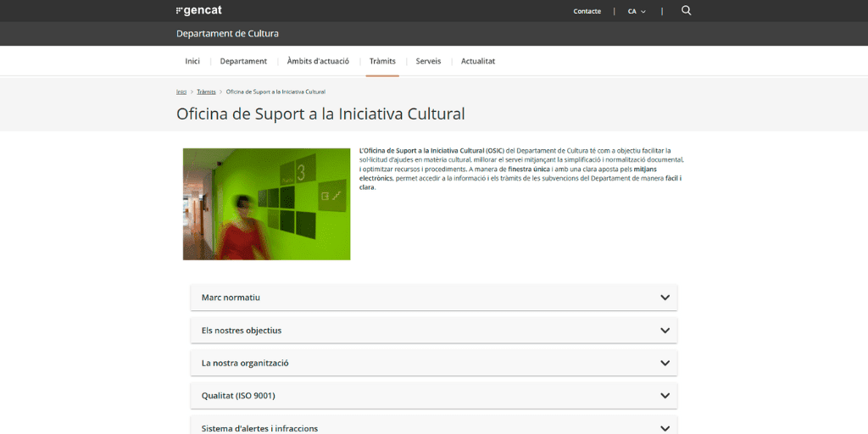The width and height of the screenshot is (868, 434).
Task: Open Àmbits d'actuació menu item
Action: pyautogui.click(x=318, y=61)
